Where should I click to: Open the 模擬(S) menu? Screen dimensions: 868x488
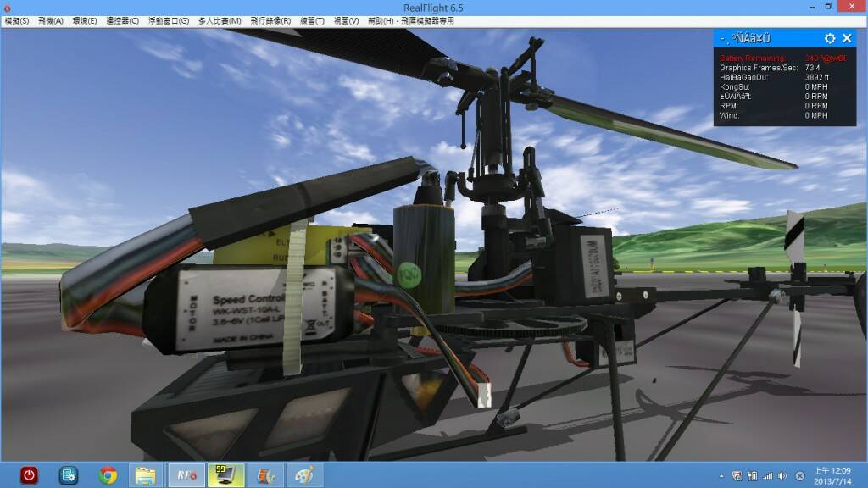17,21
